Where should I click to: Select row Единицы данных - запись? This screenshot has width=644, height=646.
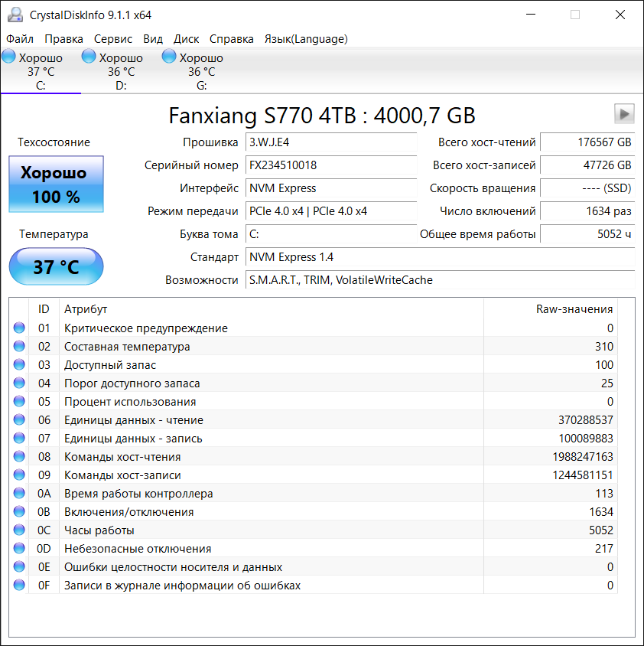[314, 439]
